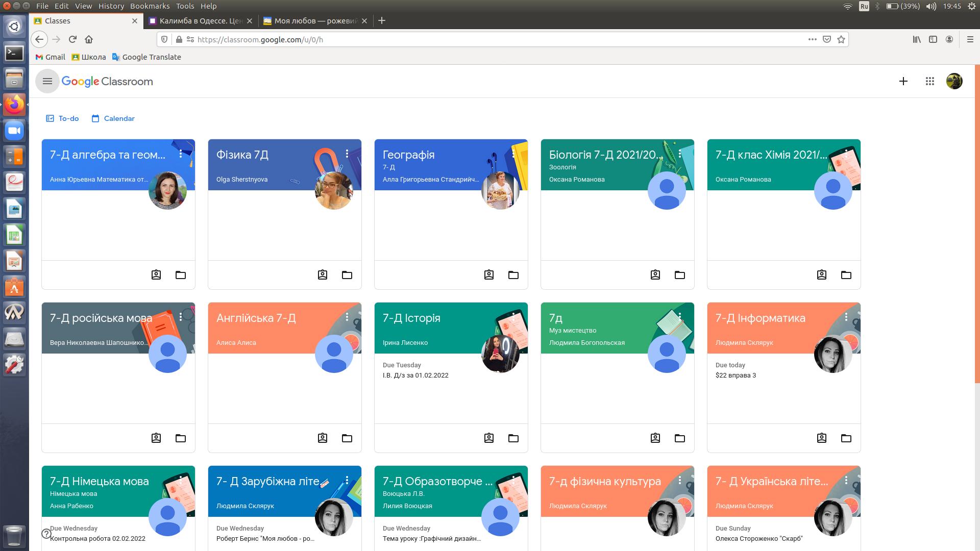The height and width of the screenshot is (551, 980).
Task: Expand options menu on Фізика 7Д card
Action: tap(347, 154)
